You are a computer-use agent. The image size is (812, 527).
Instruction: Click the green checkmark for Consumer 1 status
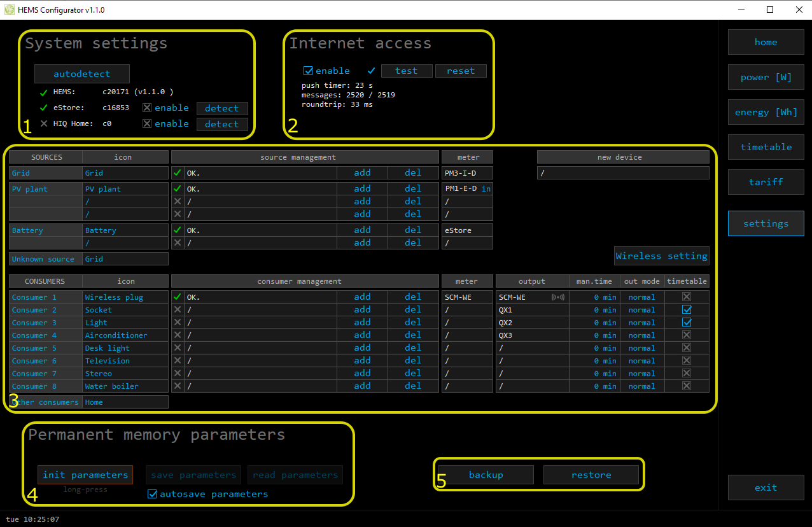point(178,297)
